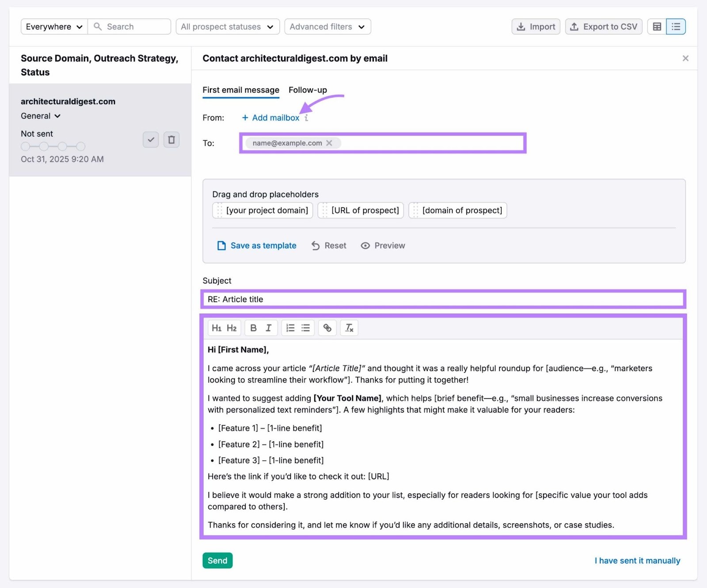Switch to table view layout
Image resolution: width=707 pixels, height=588 pixels.
coord(657,27)
